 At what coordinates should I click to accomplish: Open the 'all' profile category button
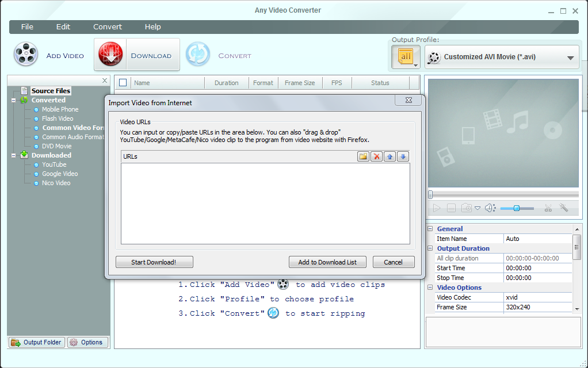point(406,57)
